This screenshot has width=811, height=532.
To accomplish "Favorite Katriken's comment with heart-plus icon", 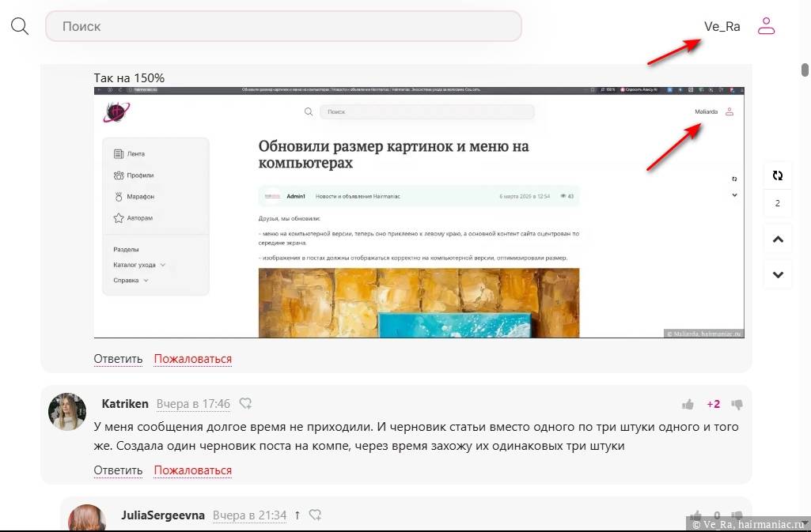I will pos(246,404).
